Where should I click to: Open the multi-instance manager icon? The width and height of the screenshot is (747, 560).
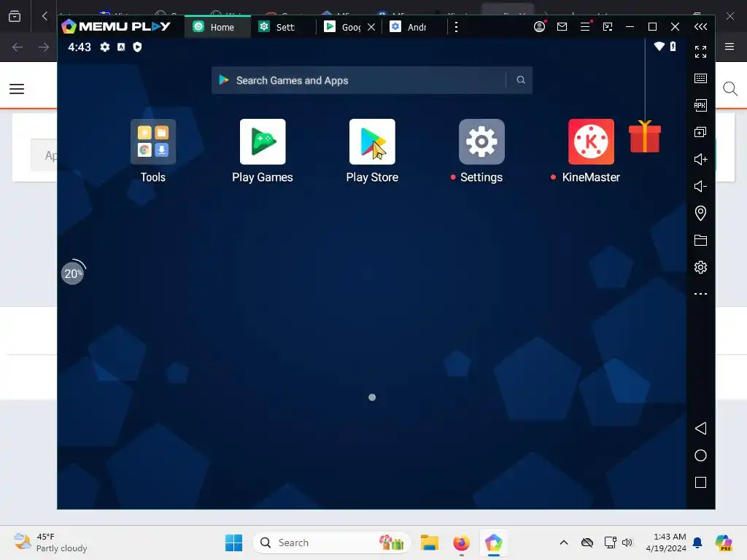tap(700, 132)
